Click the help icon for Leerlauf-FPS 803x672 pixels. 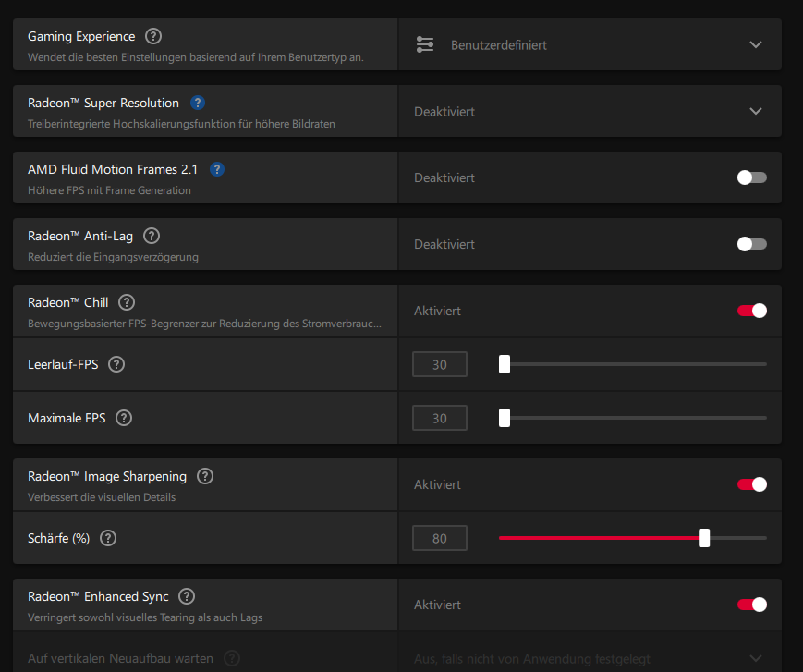coord(116,364)
